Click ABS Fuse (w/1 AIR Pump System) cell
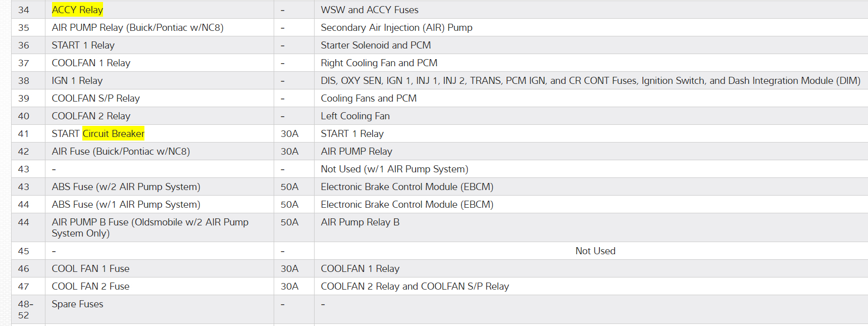The image size is (868, 326). pyautogui.click(x=126, y=204)
